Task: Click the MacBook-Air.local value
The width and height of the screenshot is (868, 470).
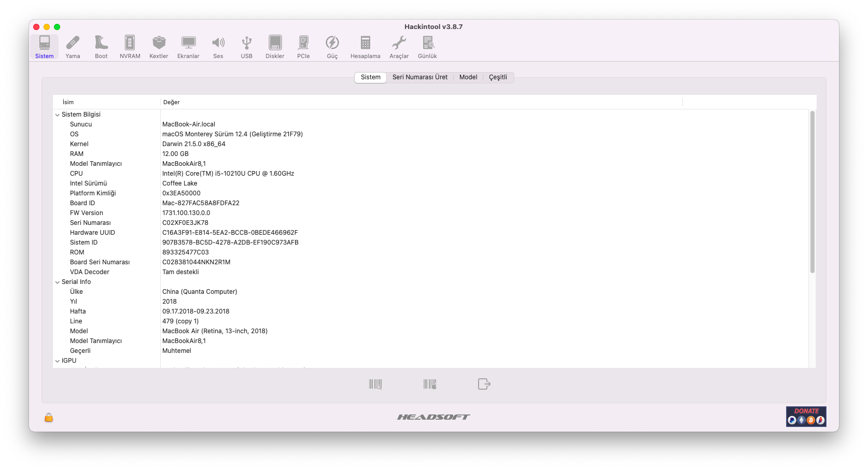Action: 189,124
